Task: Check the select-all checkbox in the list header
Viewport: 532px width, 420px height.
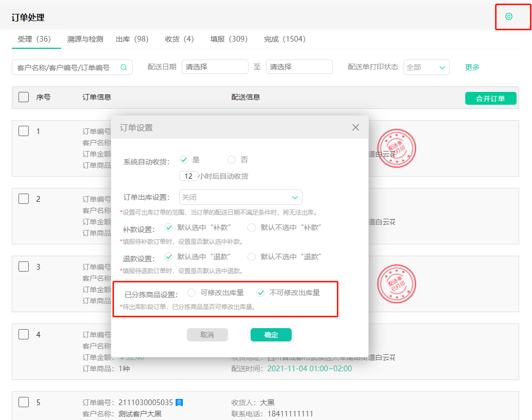Action: tap(23, 97)
